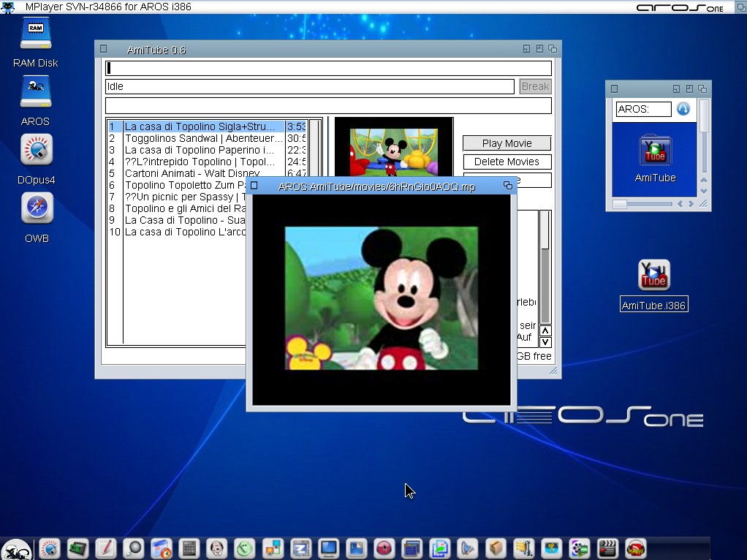Go to parent directory in AROS: window
Viewport: 747px width, 560px height.
(683, 109)
